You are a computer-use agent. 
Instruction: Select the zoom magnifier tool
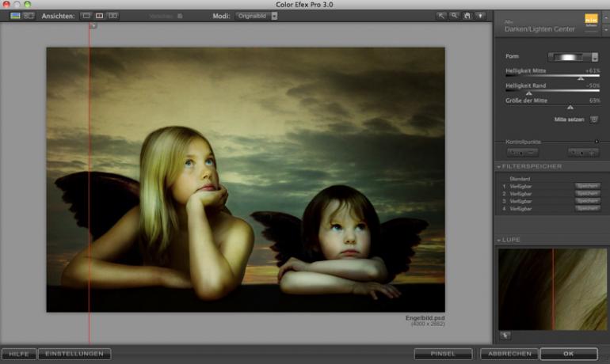tap(454, 16)
